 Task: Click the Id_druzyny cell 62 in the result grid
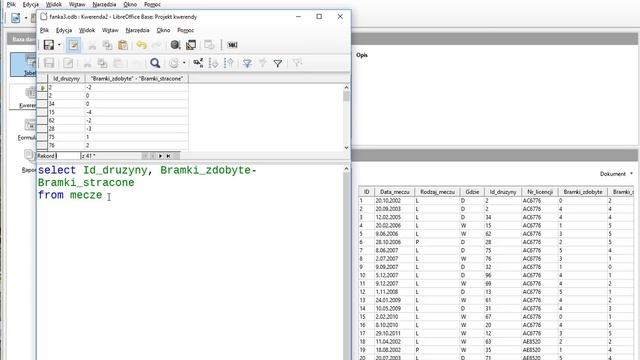pos(67,120)
